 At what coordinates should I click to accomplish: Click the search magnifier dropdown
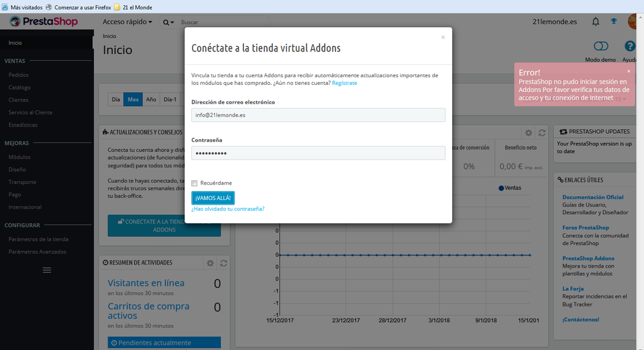click(168, 22)
